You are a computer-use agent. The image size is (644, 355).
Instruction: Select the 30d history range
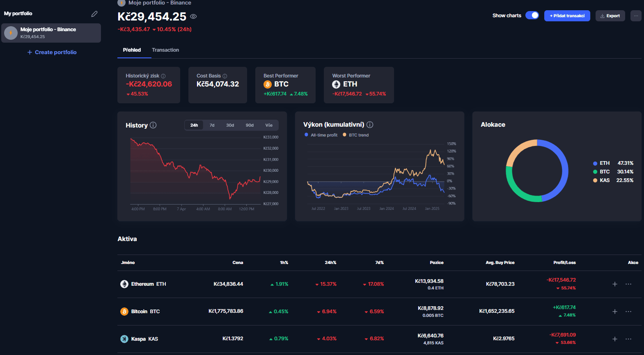pos(230,125)
